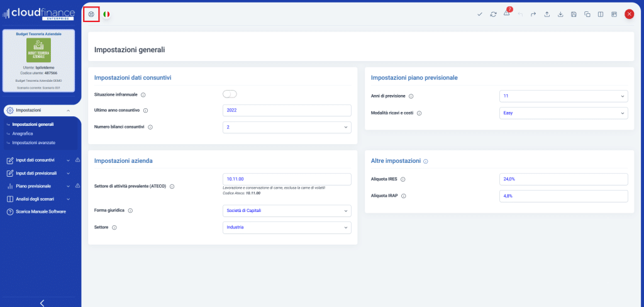Click the undo arrow icon
This screenshot has width=644, height=307.
coord(520,14)
